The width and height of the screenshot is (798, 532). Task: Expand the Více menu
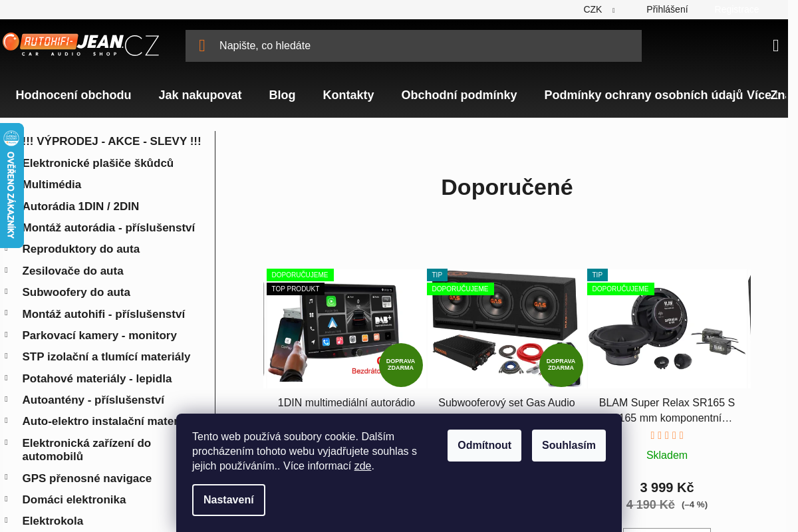point(759,95)
